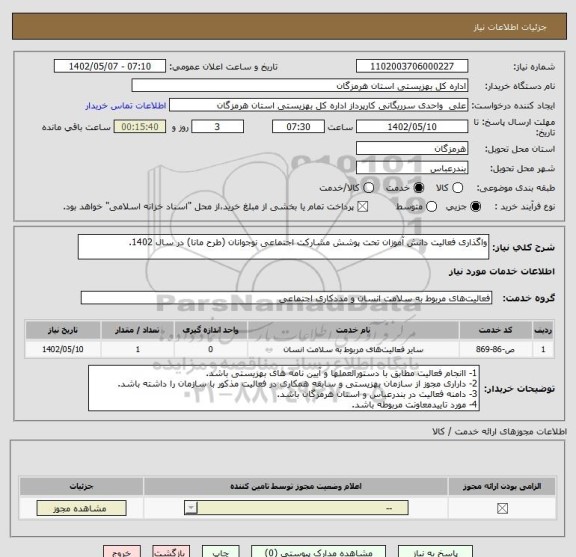Click the مشاهده مجوز button
576x557 pixels.
tap(81, 508)
